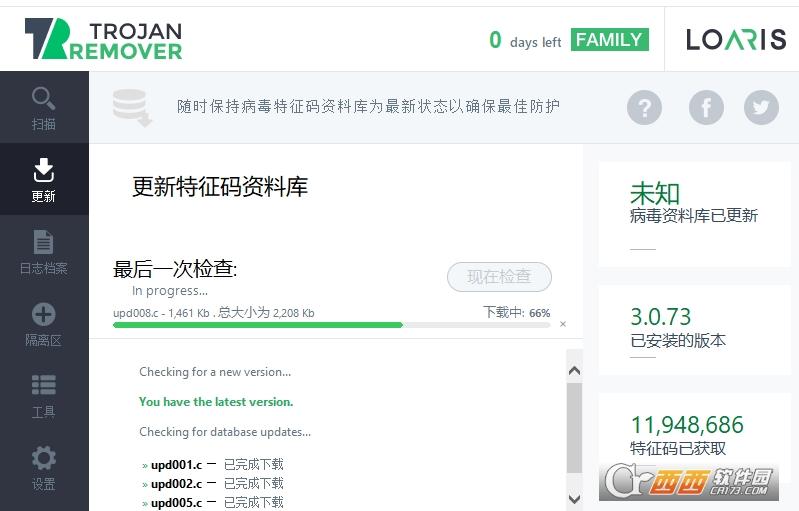The width and height of the screenshot is (799, 511).
Task: Click the help question mark icon
Action: 644,107
